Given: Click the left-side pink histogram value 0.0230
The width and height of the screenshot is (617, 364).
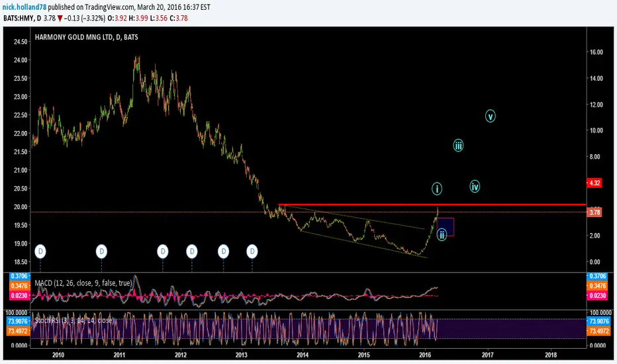Looking at the screenshot, I should click(19, 296).
